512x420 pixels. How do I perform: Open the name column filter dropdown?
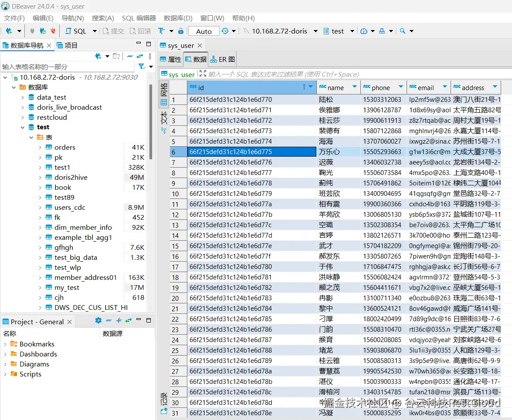click(x=355, y=87)
